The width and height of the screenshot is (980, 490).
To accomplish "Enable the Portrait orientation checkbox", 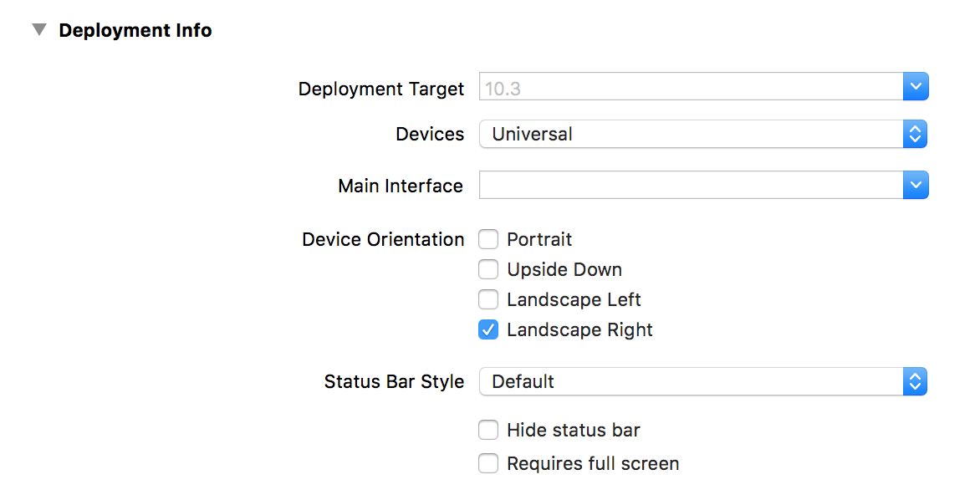I will tap(488, 240).
